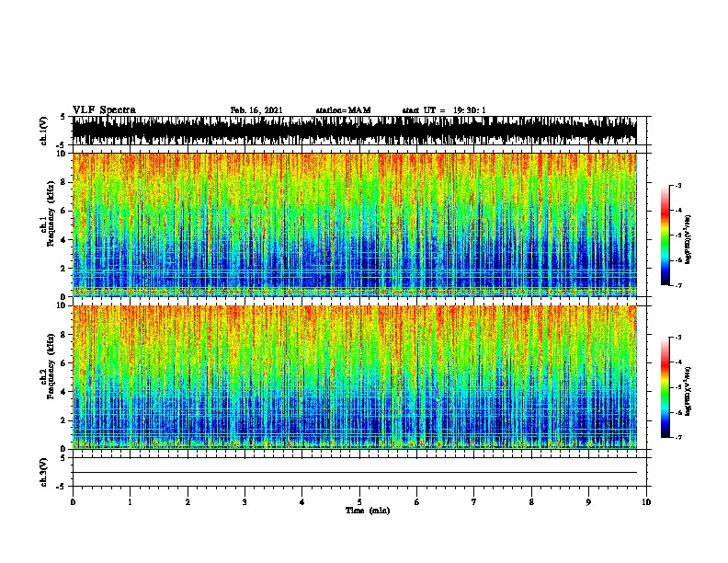
Task: Click the "1" tick on the time axis
Action: (x=130, y=502)
